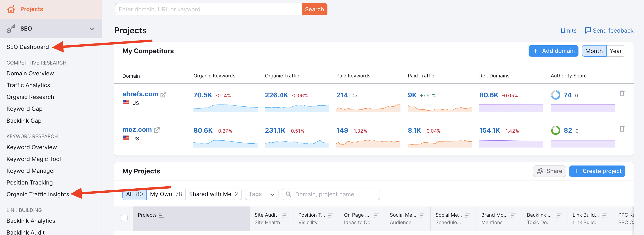
Task: Delete ahrefs.com row with trash icon
Action: (622, 94)
